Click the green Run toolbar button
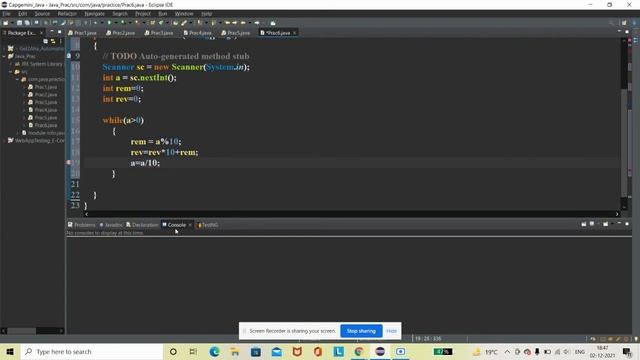Viewport: 640px width, 360px height. click(x=109, y=23)
